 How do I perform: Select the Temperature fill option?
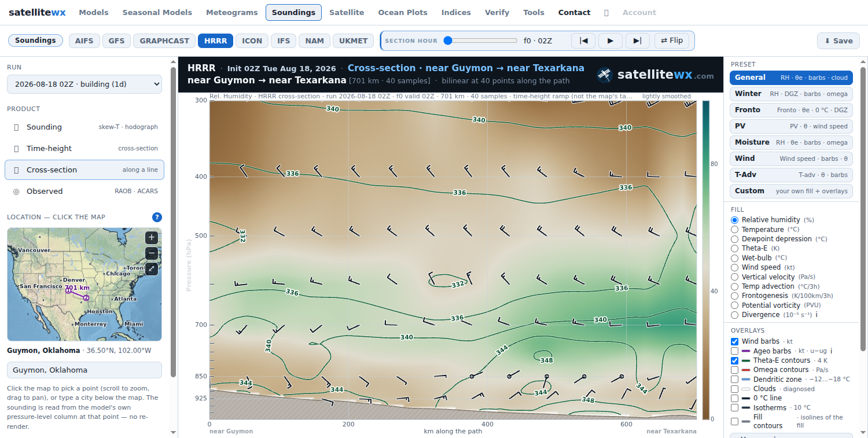click(x=735, y=230)
